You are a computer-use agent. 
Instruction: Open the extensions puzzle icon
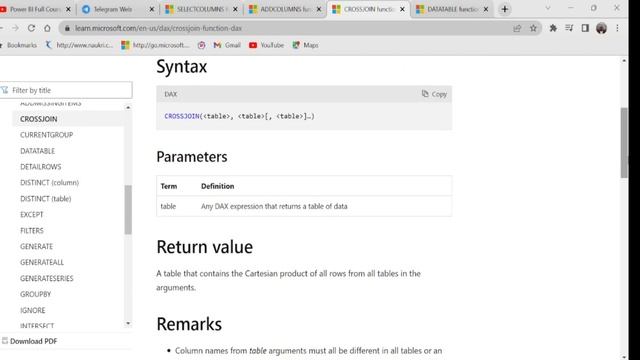pos(553,28)
